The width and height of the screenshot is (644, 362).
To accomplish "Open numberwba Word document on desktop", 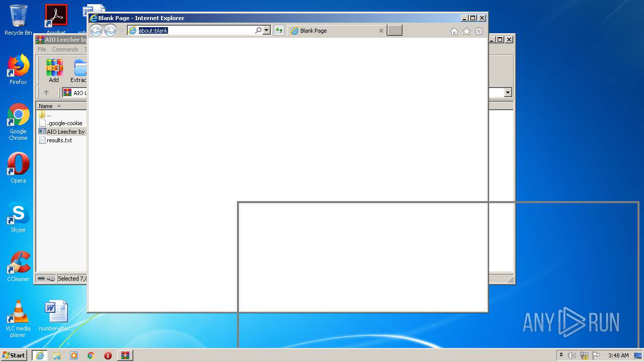I will click(56, 316).
